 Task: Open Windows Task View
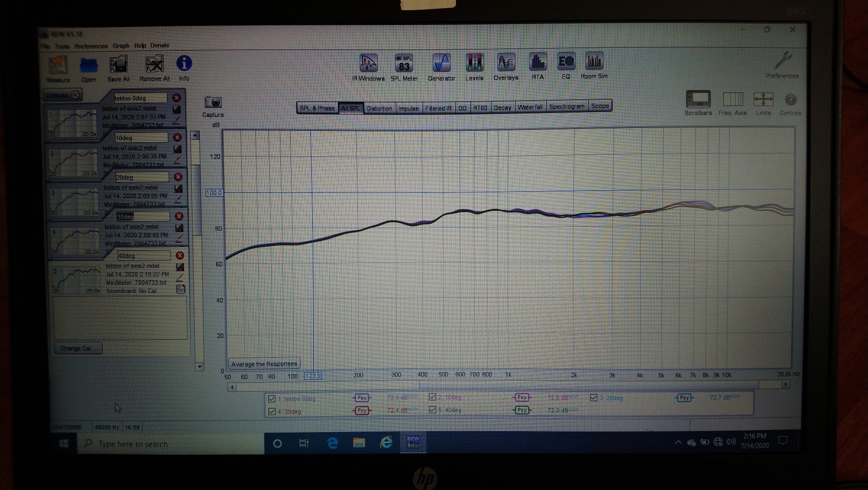tap(304, 443)
